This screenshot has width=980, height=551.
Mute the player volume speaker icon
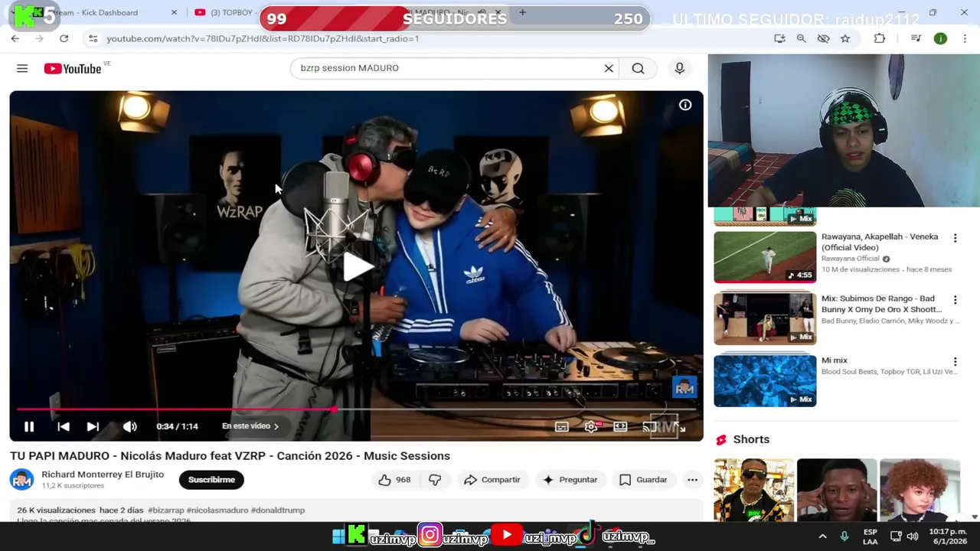[130, 426]
